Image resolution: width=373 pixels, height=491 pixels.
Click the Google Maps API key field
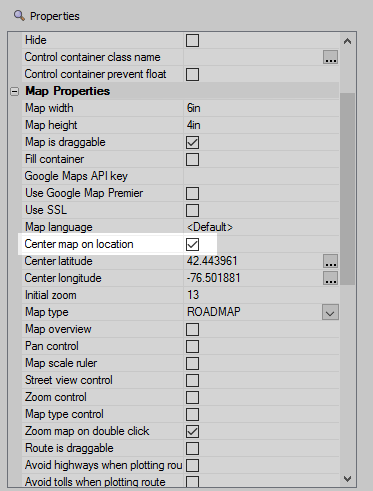[261, 176]
